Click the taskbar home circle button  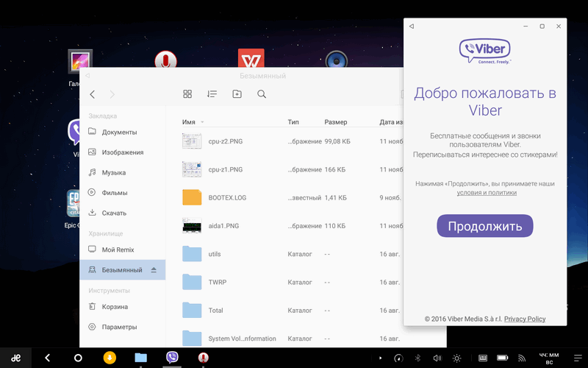tap(78, 358)
